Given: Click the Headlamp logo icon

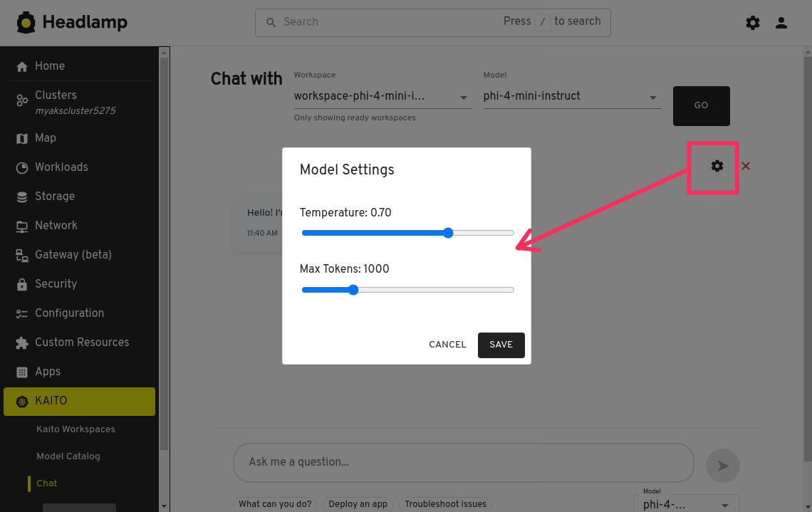Looking at the screenshot, I should click(x=26, y=23).
